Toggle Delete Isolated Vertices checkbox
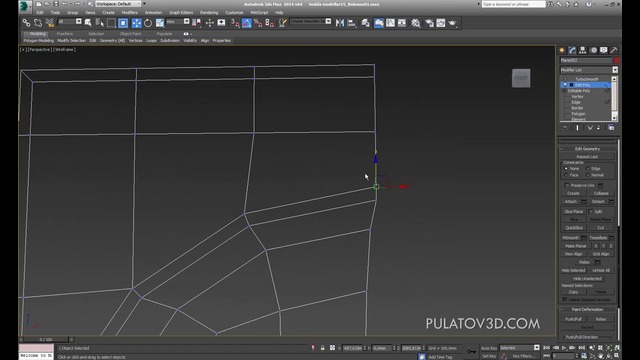 [565, 300]
